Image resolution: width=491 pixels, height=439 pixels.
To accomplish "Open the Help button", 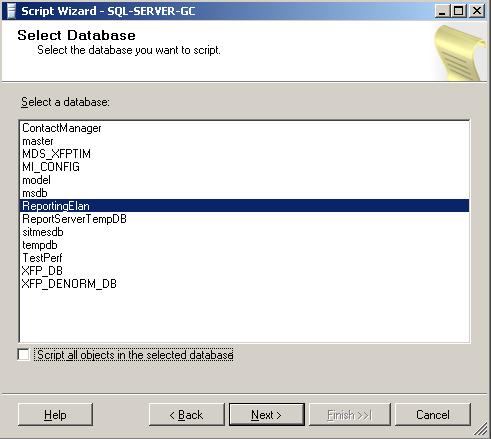I will tap(55, 415).
